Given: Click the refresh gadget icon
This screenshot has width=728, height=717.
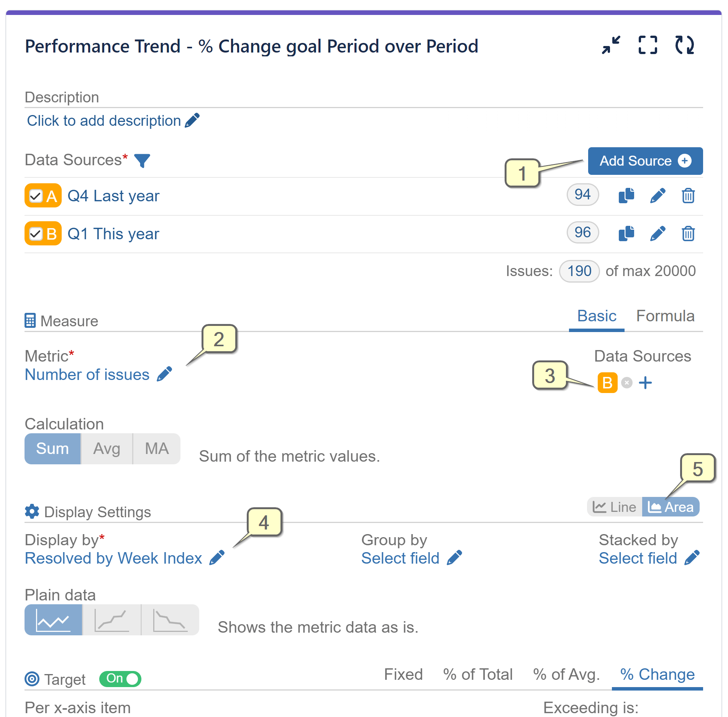Looking at the screenshot, I should 684,45.
